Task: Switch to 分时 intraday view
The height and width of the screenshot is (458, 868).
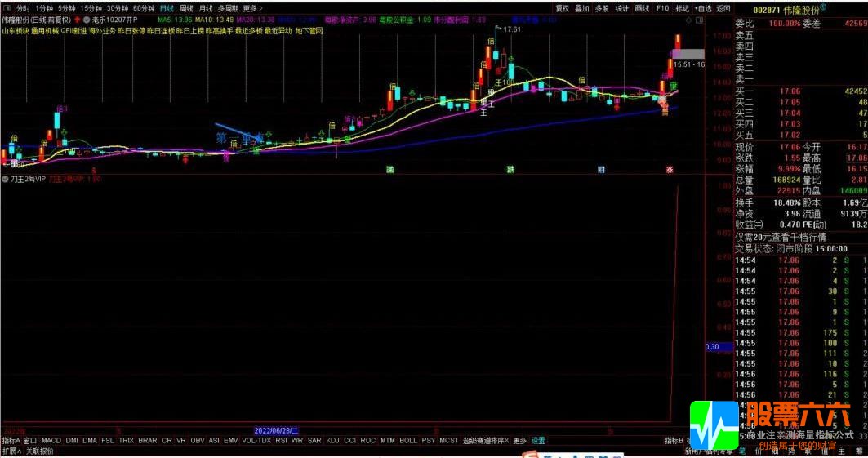Action: pos(23,8)
